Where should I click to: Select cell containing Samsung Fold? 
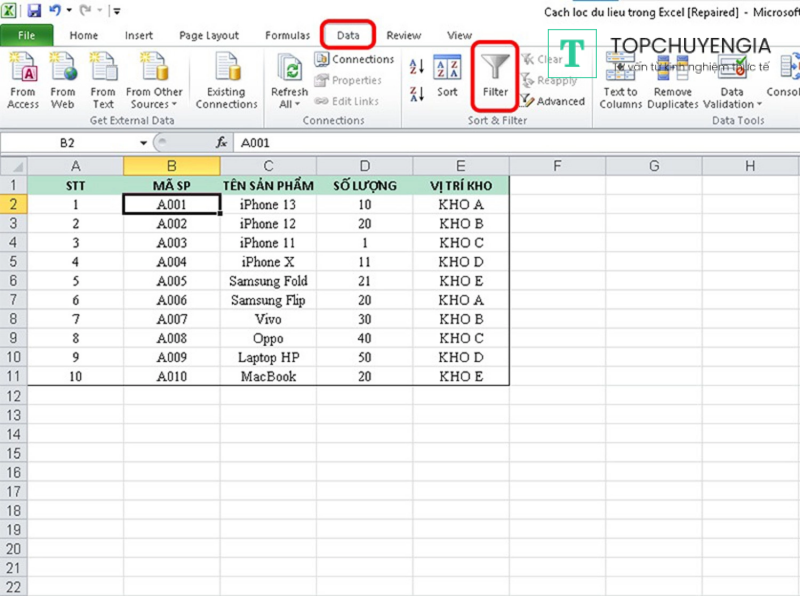[x=268, y=281]
